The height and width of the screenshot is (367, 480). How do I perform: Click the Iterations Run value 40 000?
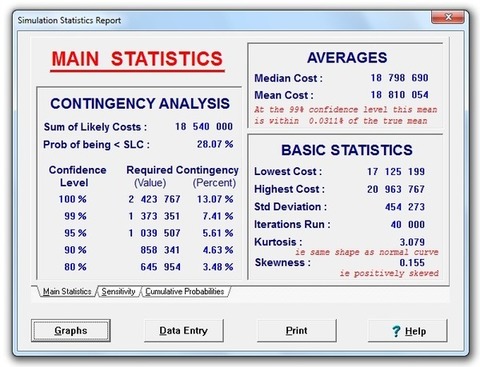coord(408,225)
